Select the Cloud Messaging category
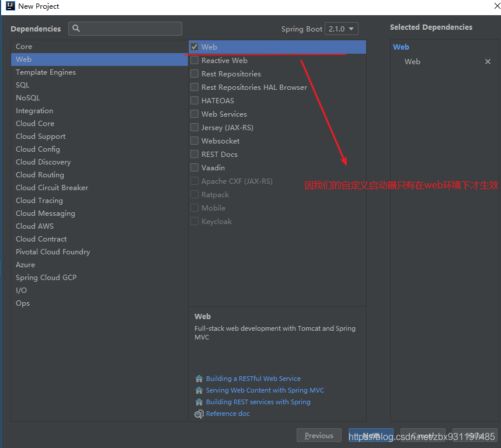This screenshot has height=448, width=501. 99,213
